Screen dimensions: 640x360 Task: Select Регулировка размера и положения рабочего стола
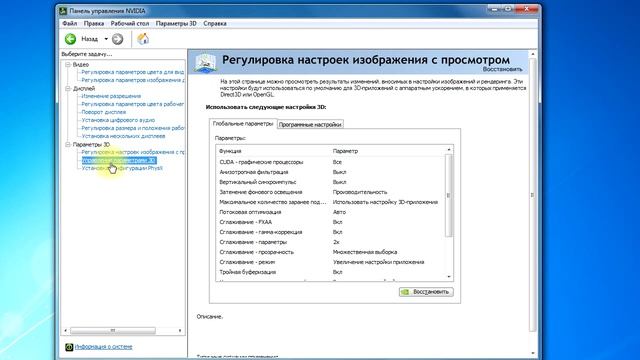tap(133, 128)
